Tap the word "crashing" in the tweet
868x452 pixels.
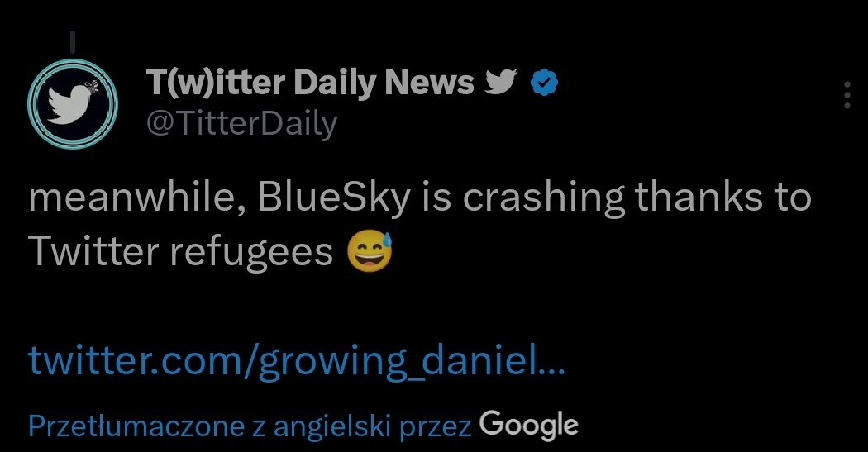(532, 200)
